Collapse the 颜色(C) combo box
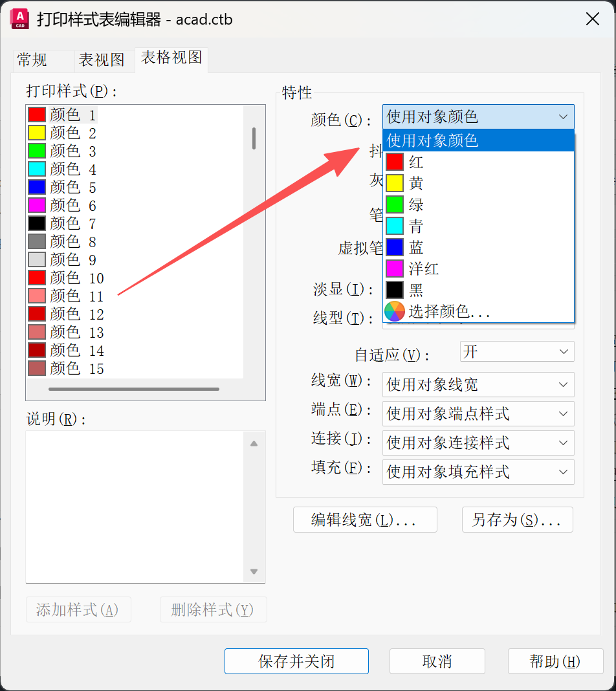This screenshot has width=616, height=691. click(479, 116)
